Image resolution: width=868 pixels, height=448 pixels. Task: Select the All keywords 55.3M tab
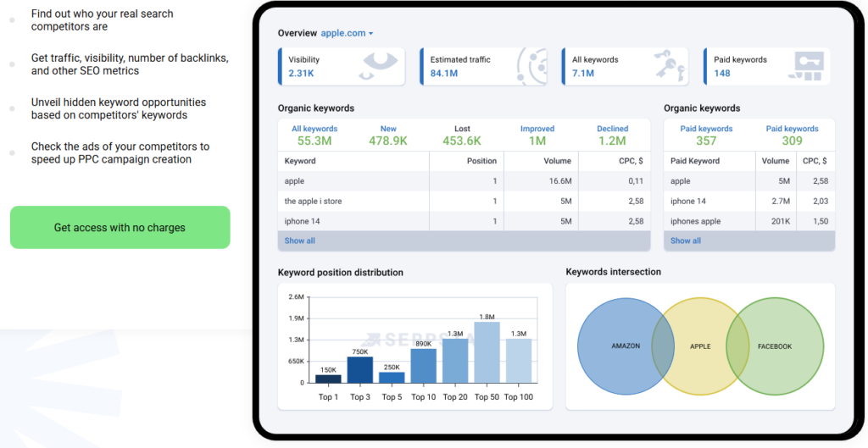(314, 135)
